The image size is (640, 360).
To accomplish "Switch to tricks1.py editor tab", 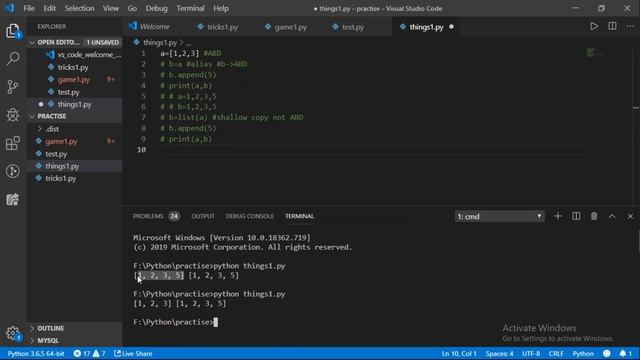I will (222, 27).
